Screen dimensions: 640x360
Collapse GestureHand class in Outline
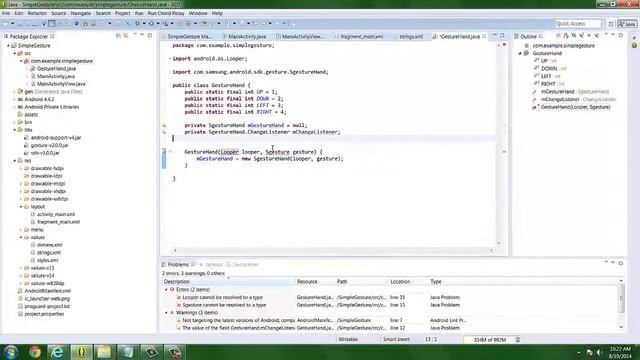[520, 53]
